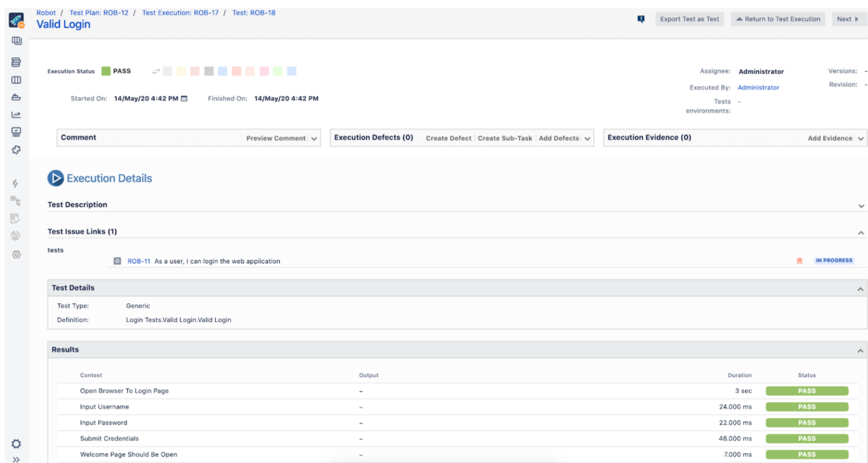Open the Add Defects dropdown arrow
The width and height of the screenshot is (868, 463).
click(x=586, y=138)
